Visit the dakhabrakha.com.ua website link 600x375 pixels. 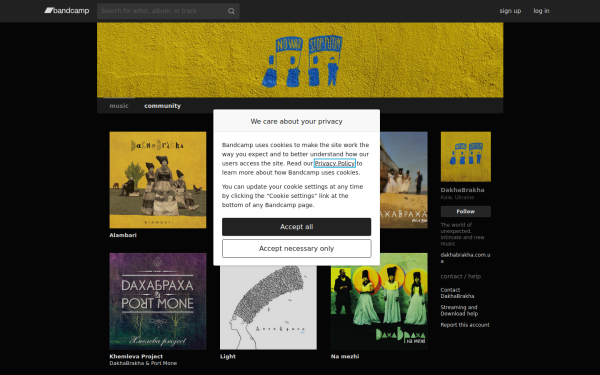[465, 258]
